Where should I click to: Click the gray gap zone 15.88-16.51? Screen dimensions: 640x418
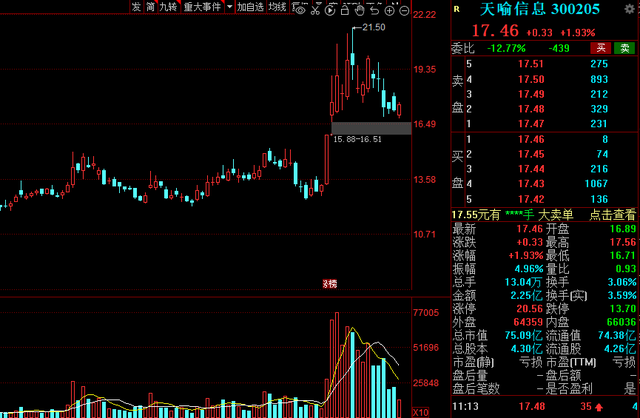(x=371, y=128)
